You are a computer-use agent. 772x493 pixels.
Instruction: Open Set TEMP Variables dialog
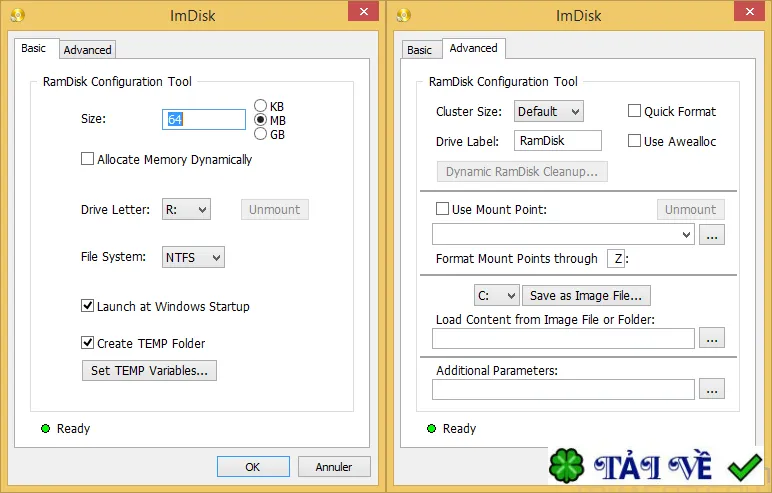149,370
